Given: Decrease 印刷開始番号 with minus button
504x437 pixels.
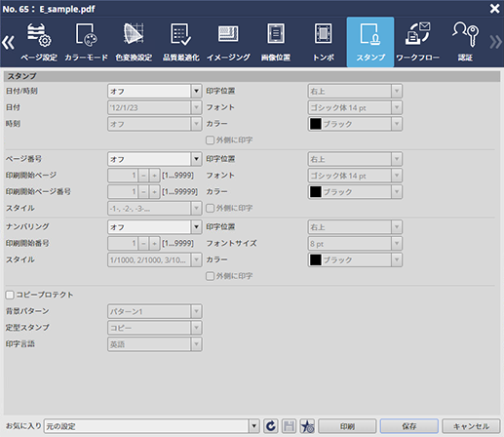Looking at the screenshot, I should point(143,244).
